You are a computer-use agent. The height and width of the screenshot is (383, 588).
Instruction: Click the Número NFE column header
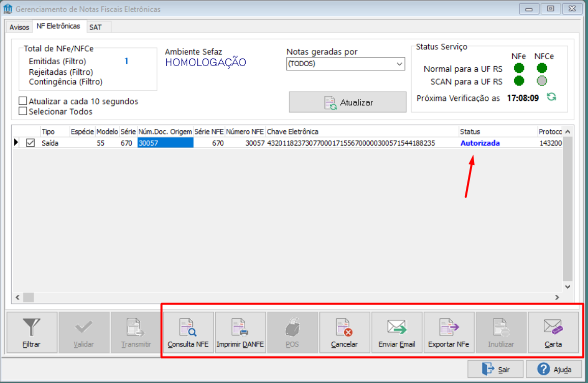click(x=245, y=132)
